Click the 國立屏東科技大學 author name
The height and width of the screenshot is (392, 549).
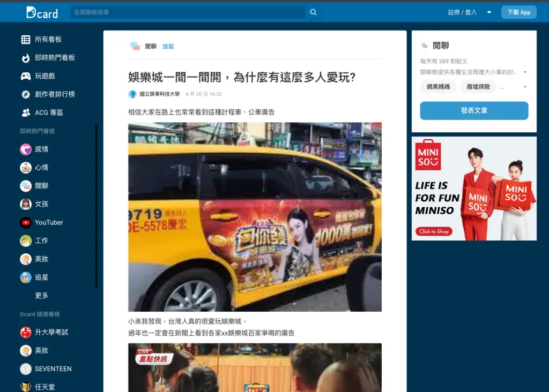pos(160,94)
